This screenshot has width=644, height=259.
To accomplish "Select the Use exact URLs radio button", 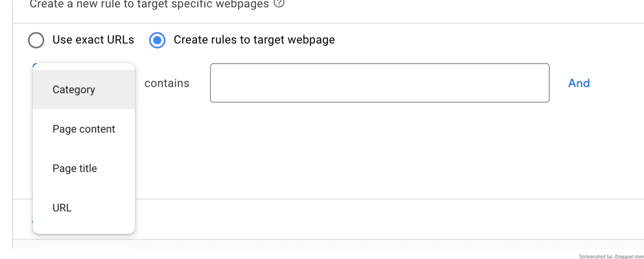I will [36, 40].
